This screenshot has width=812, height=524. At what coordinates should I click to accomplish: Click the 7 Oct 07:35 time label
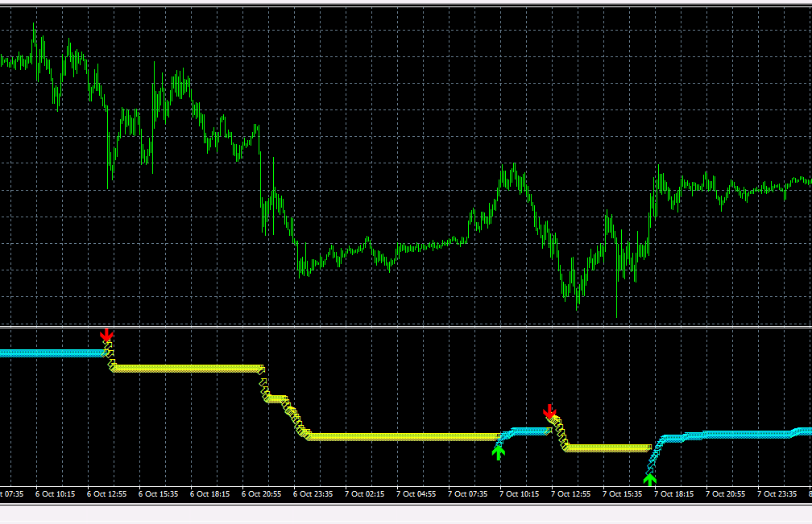tap(469, 494)
